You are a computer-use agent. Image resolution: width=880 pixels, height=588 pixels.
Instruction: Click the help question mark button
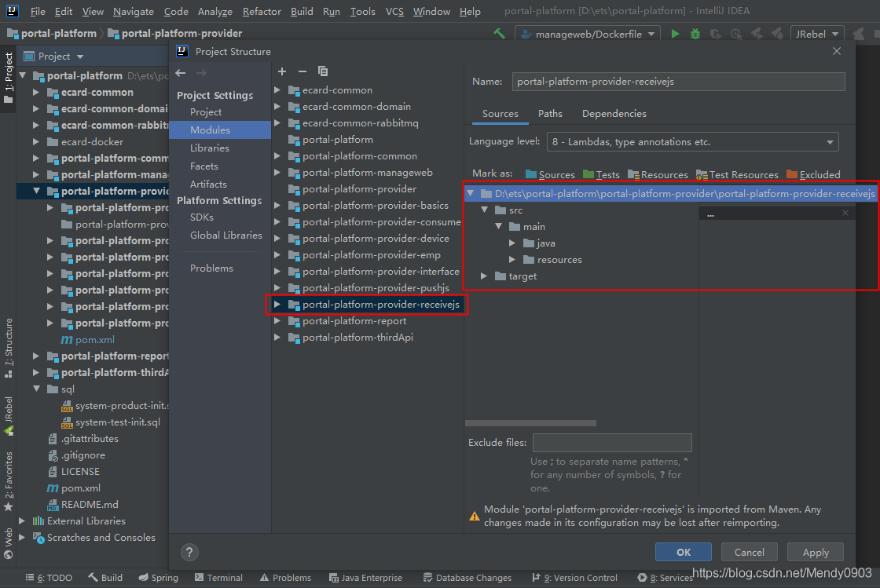pyautogui.click(x=189, y=552)
